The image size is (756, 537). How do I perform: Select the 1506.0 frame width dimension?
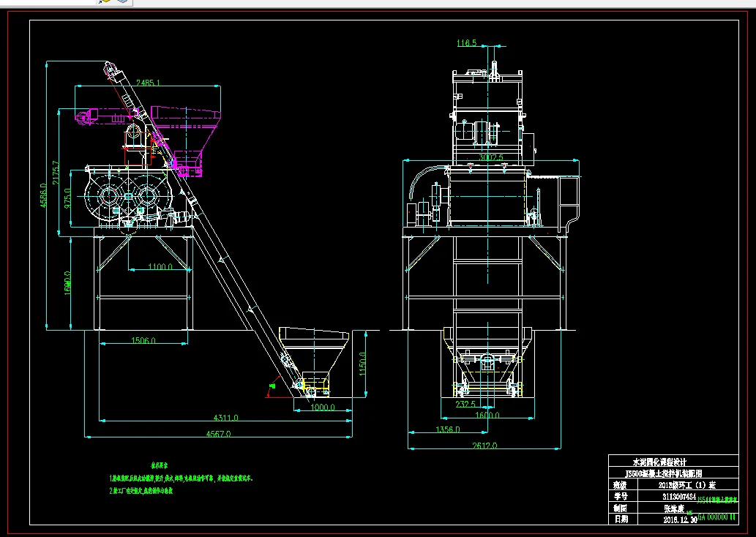pos(143,340)
